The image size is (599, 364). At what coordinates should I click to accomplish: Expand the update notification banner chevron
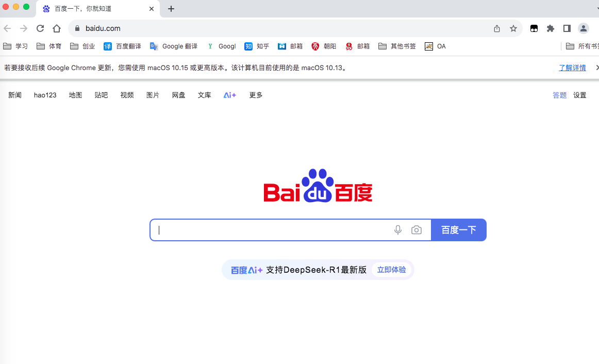(x=596, y=68)
